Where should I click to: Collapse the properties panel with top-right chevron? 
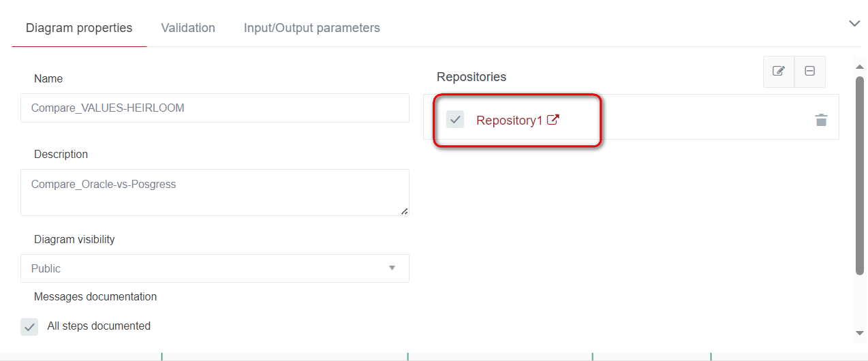(x=854, y=24)
